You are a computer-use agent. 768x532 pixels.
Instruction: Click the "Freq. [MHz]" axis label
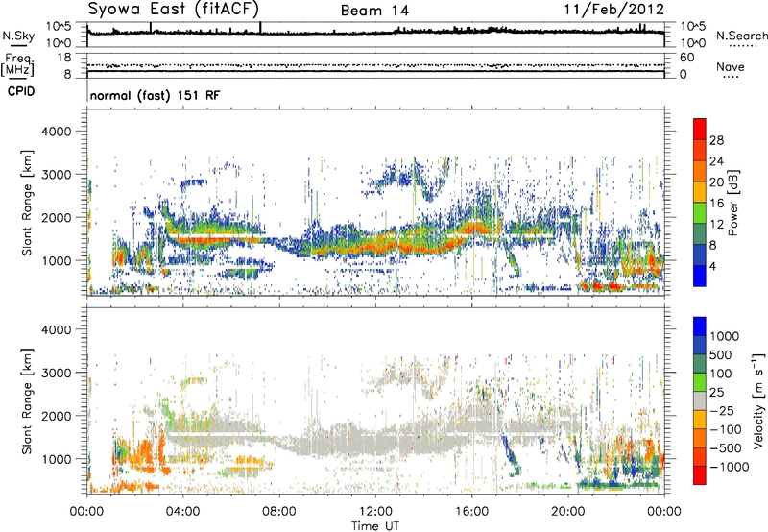tap(17, 65)
